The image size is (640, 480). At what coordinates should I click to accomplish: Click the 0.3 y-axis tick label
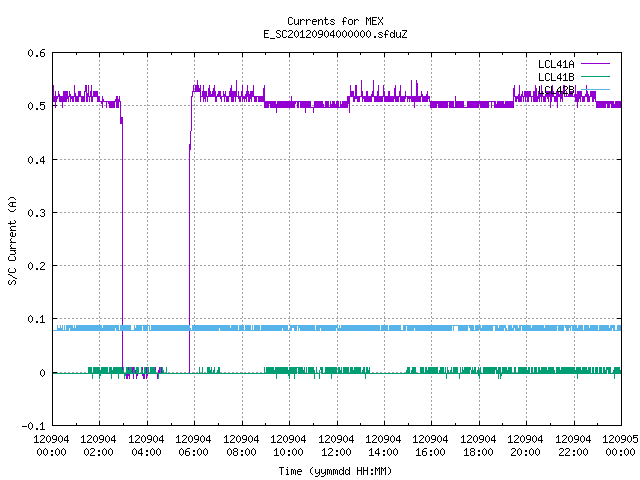(x=36, y=213)
